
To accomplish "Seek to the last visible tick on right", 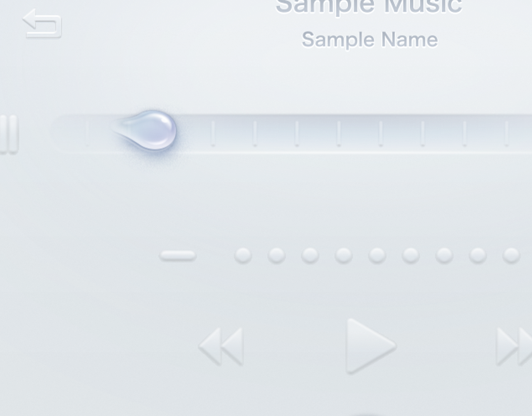I will point(506,133).
